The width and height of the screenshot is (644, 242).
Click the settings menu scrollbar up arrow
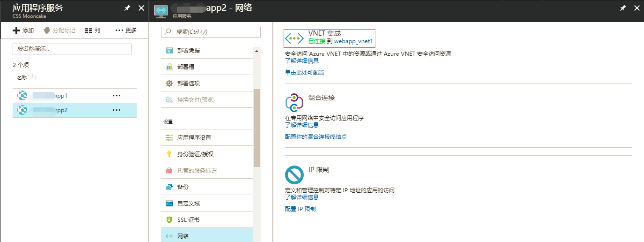256,51
